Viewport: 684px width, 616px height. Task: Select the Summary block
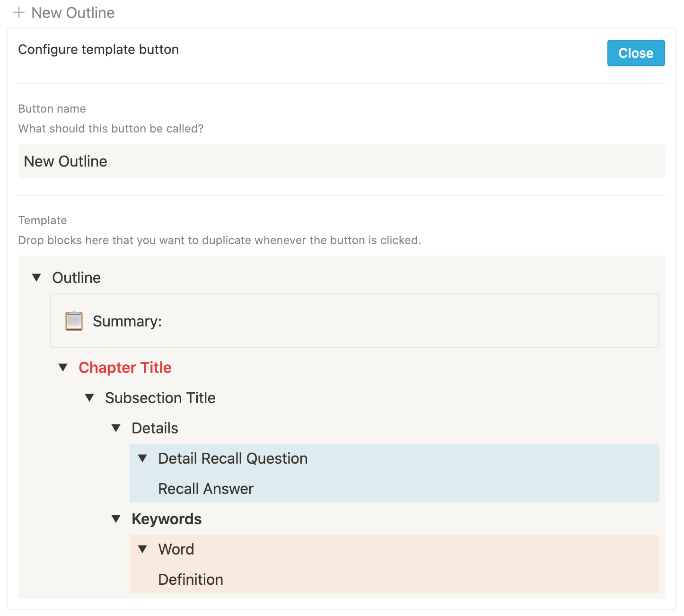[x=127, y=321]
